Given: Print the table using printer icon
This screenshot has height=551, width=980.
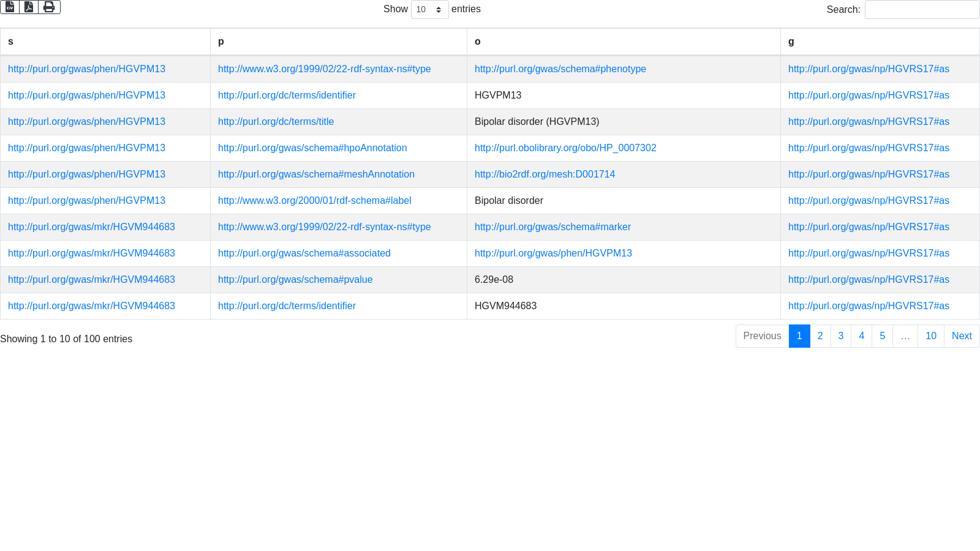Looking at the screenshot, I should point(49,7).
